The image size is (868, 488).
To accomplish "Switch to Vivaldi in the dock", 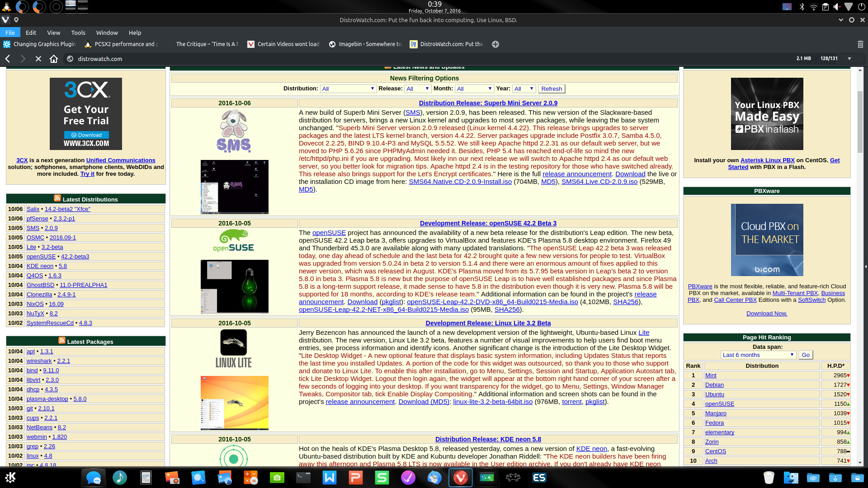I will tap(461, 478).
